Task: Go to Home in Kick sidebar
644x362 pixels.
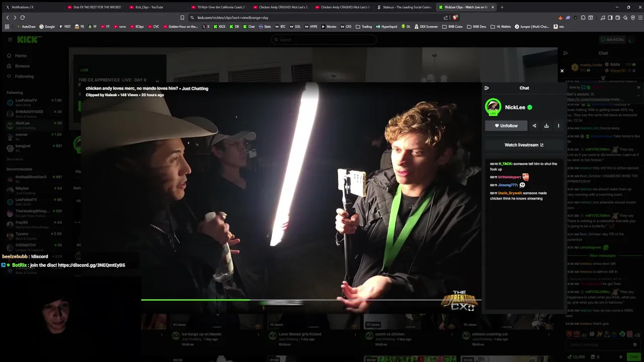Action: (x=17, y=56)
